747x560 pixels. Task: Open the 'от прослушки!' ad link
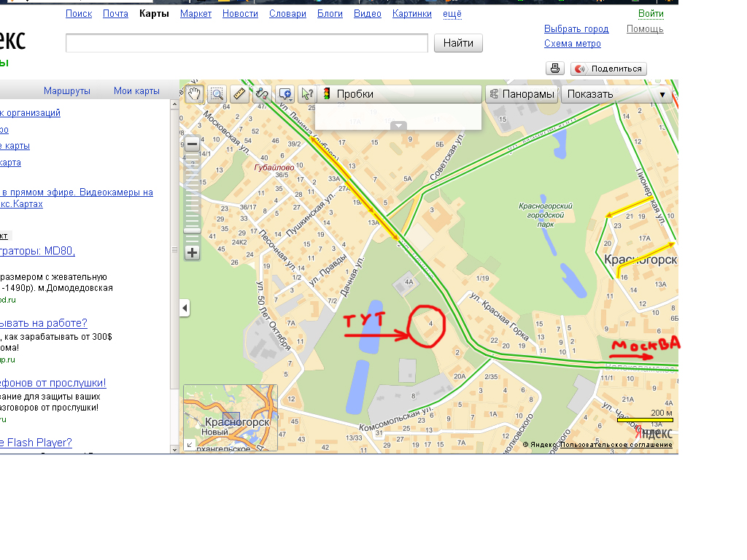pyautogui.click(x=53, y=383)
